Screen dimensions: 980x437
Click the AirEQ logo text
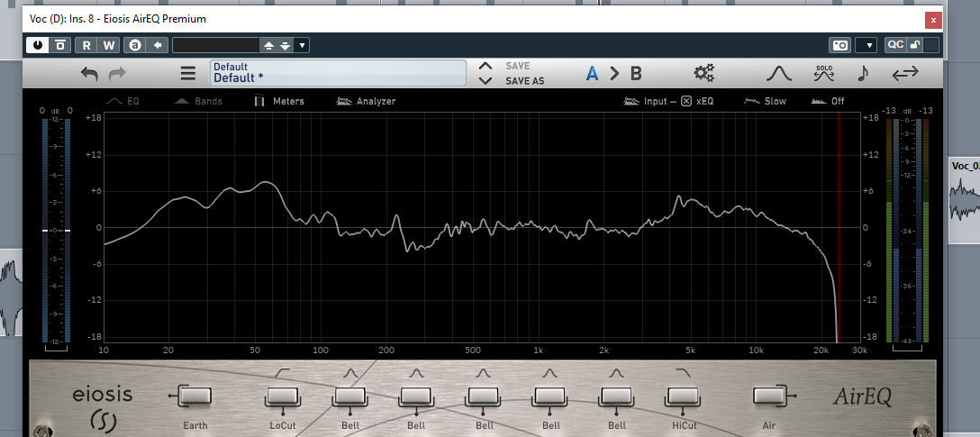(863, 397)
